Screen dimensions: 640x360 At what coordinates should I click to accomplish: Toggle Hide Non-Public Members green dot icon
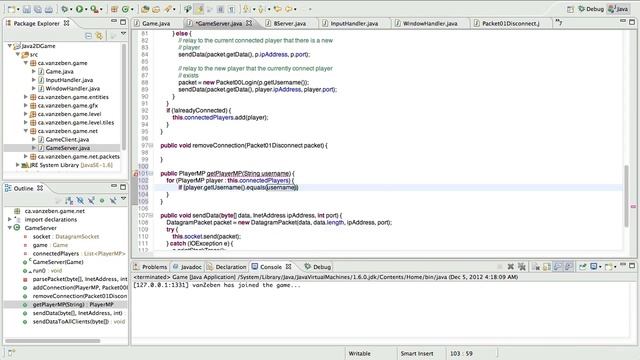click(x=102, y=200)
